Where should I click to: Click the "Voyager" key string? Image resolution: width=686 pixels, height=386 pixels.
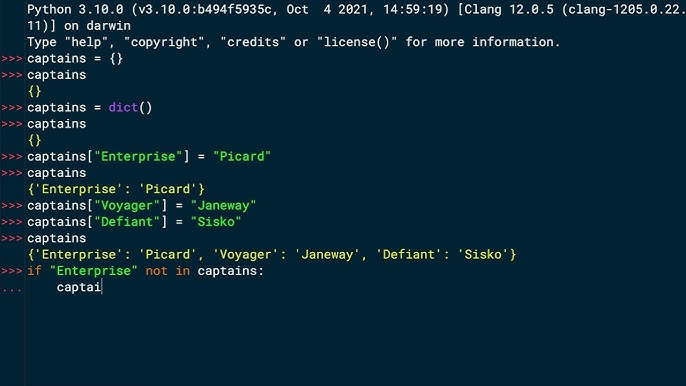(x=127, y=205)
